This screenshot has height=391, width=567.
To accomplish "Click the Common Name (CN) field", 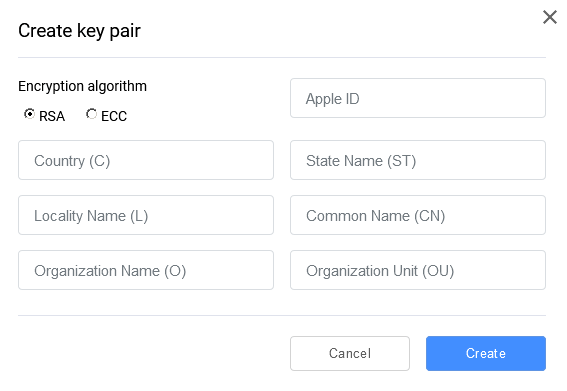I will pyautogui.click(x=418, y=215).
